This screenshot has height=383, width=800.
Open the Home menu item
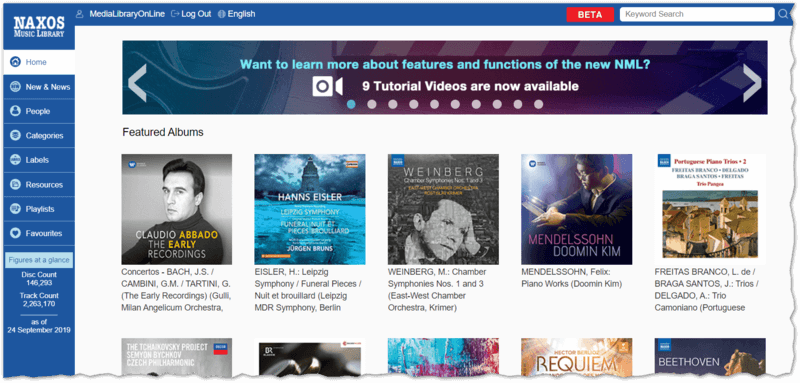coord(39,62)
